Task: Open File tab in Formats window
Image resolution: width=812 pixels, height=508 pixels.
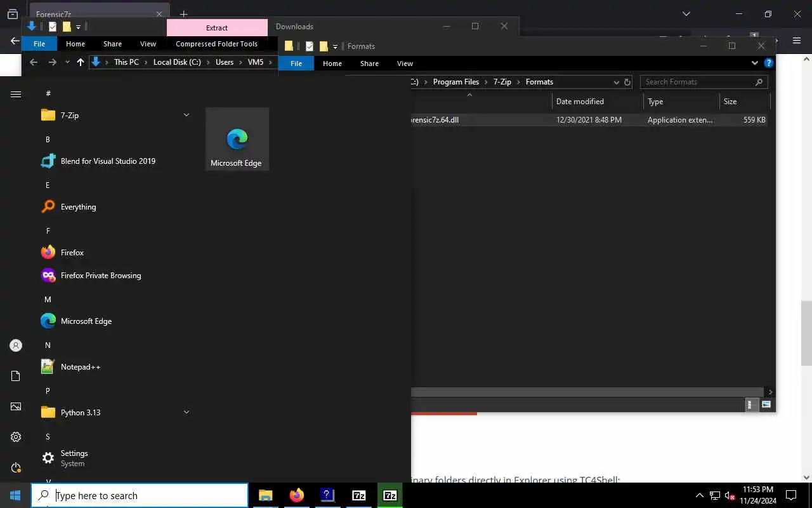Action: [x=296, y=63]
